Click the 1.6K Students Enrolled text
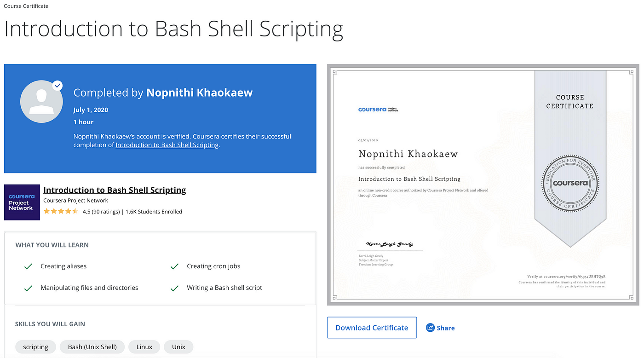Image resolution: width=644 pixels, height=358 pixels. [x=154, y=212]
